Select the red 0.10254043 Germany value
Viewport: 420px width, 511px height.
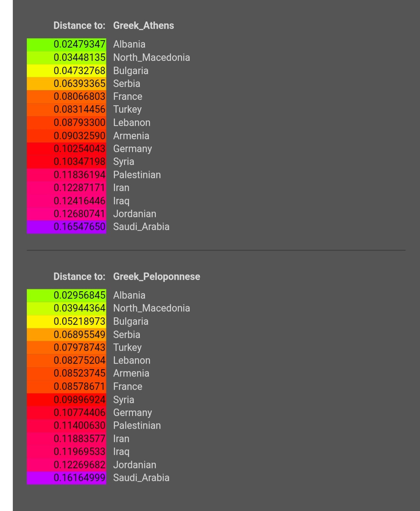pyautogui.click(x=67, y=149)
